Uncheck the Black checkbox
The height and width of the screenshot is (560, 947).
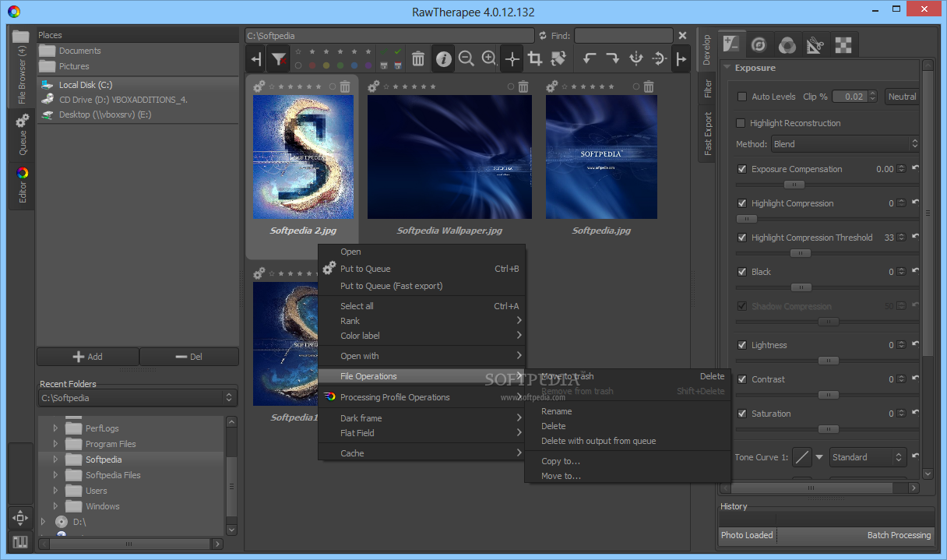point(741,272)
